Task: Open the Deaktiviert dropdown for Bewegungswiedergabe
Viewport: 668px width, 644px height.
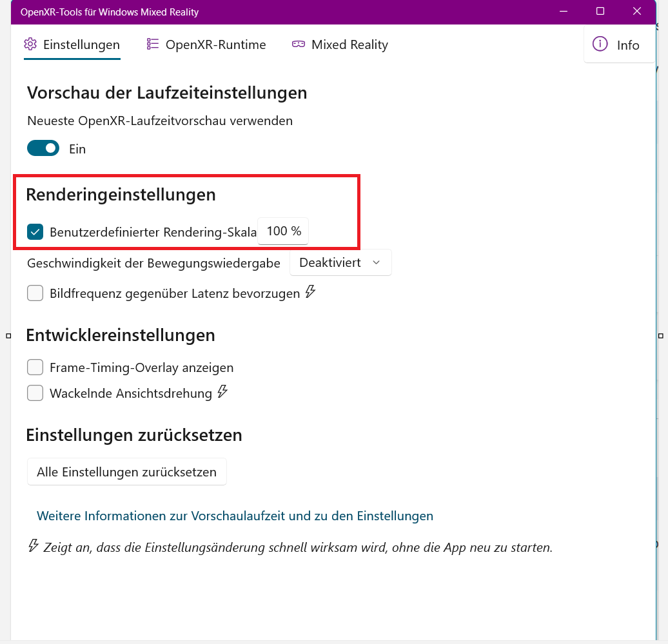Action: point(340,262)
